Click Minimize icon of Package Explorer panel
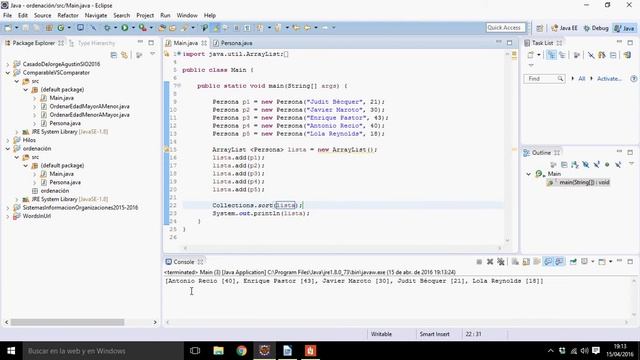 pos(140,42)
